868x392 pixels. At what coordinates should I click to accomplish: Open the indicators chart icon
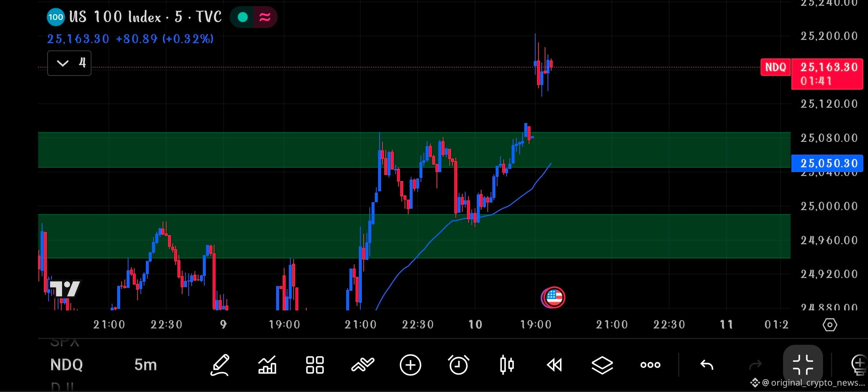[x=267, y=365]
